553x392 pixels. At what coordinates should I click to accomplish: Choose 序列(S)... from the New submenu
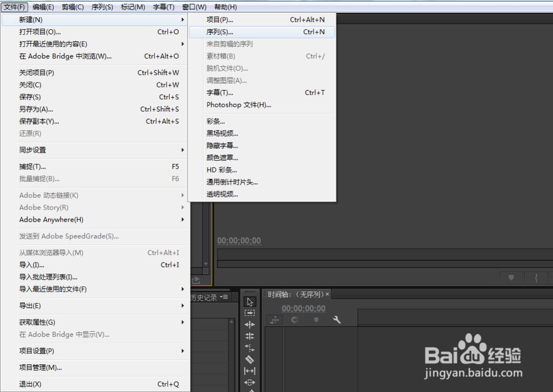tap(262, 32)
